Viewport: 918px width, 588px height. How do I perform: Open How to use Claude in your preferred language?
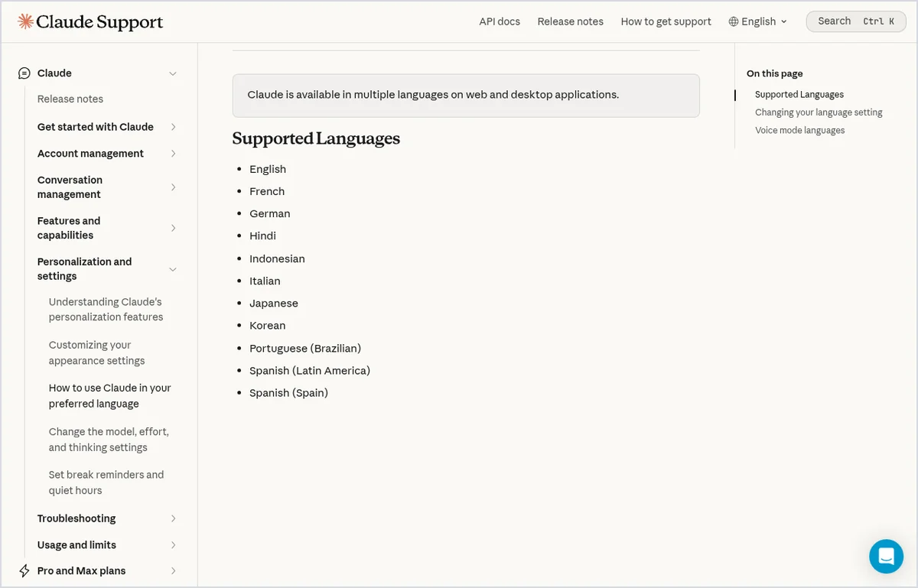coord(110,396)
